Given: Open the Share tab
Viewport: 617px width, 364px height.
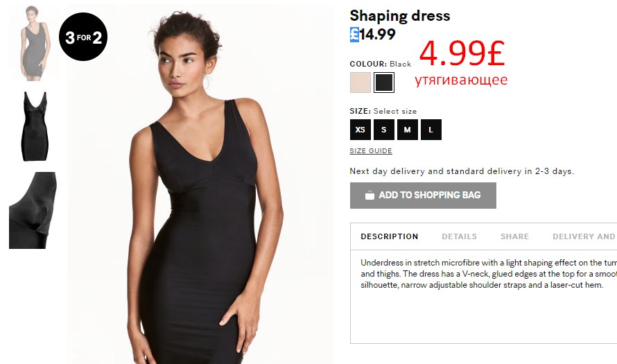Looking at the screenshot, I should pos(514,236).
